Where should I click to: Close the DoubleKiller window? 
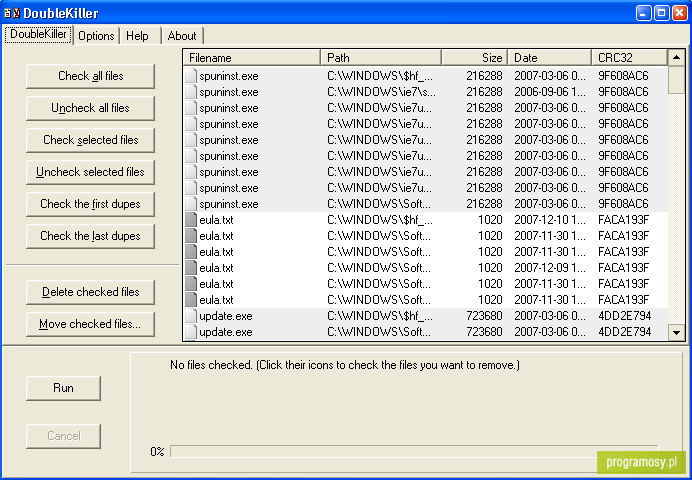coord(679,13)
